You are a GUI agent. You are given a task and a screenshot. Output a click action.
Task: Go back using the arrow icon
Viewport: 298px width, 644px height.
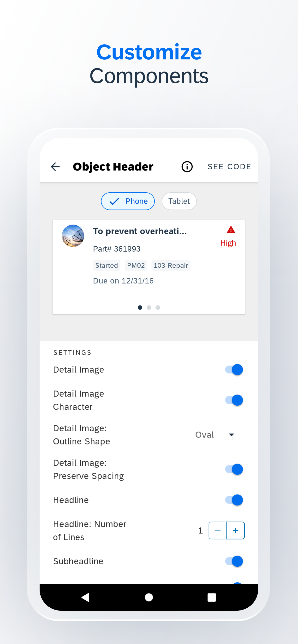(x=55, y=167)
